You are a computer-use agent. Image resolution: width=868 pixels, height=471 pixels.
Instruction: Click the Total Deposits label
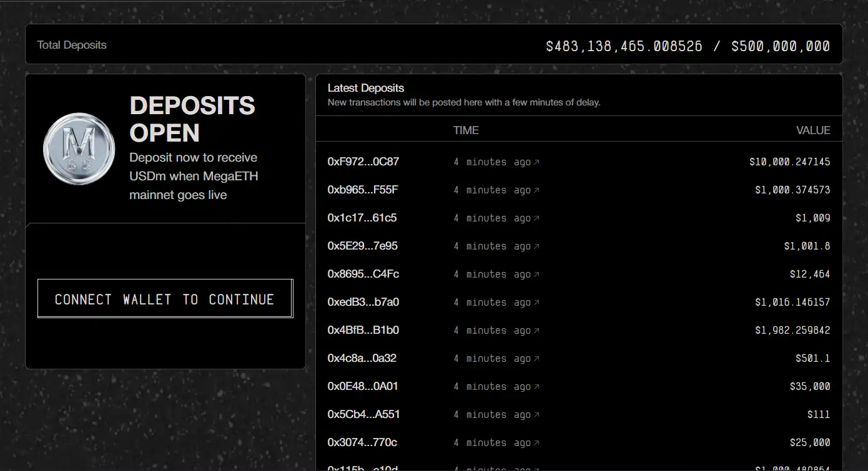coord(72,45)
